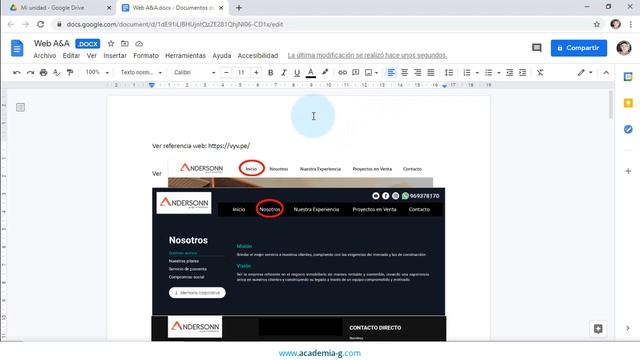640x360 pixels.
Task: Apply bulleted list icon
Action: [x=489, y=73]
